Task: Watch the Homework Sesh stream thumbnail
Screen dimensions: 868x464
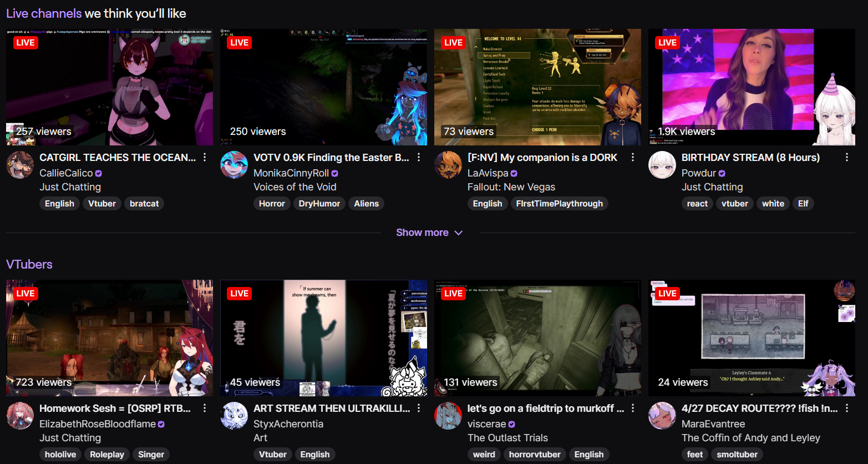Action: coord(109,338)
